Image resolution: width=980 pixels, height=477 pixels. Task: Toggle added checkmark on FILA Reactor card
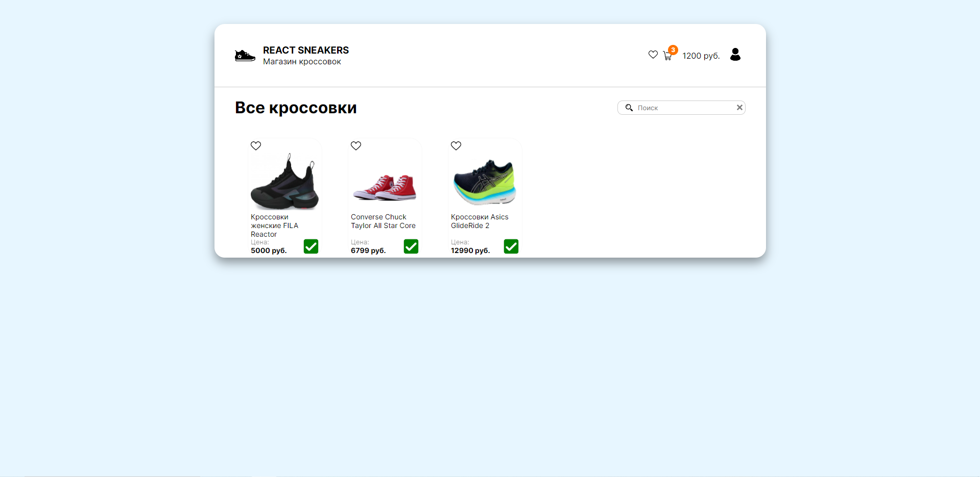(311, 246)
